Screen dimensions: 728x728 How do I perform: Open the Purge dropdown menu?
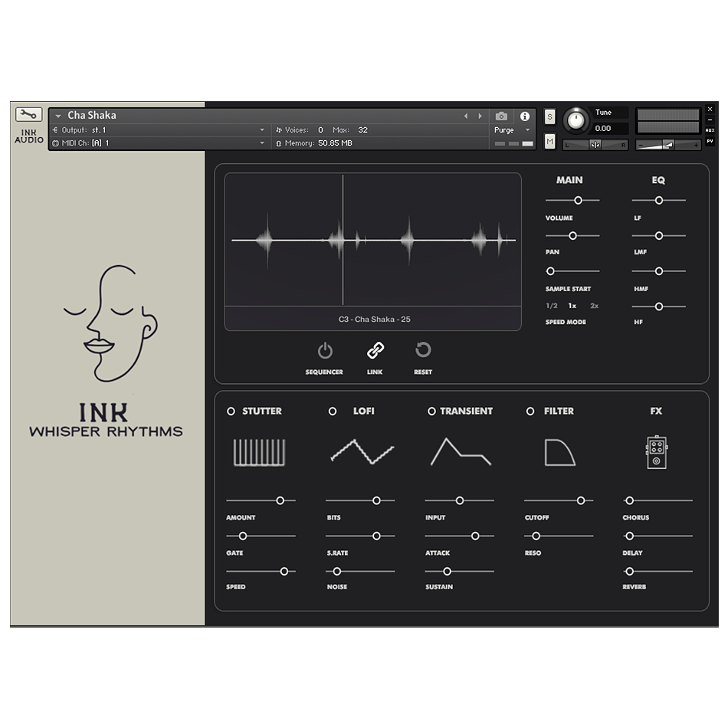click(x=512, y=130)
